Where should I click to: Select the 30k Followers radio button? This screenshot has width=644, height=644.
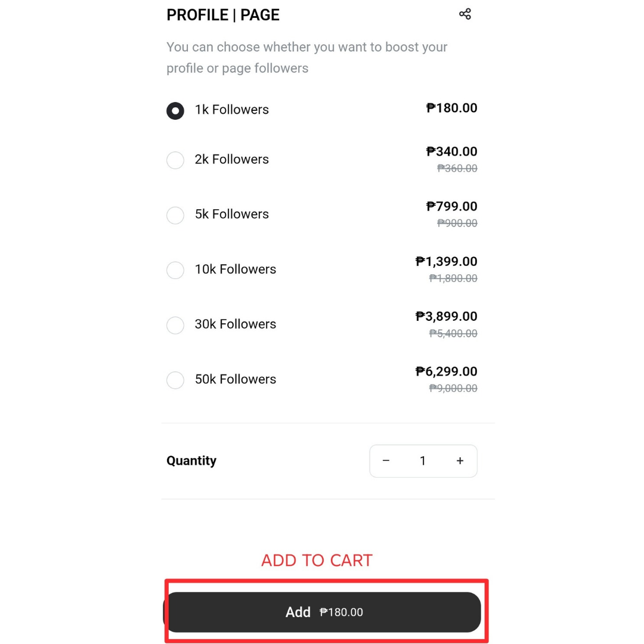pos(175,325)
